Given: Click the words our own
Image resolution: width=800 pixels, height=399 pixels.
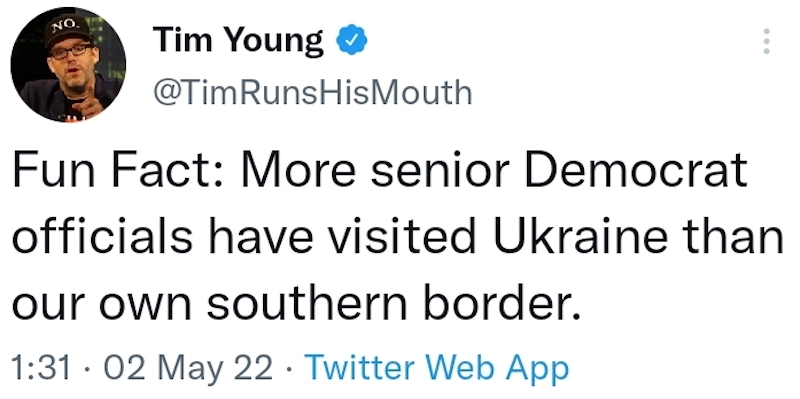Looking at the screenshot, I should coord(102,306).
